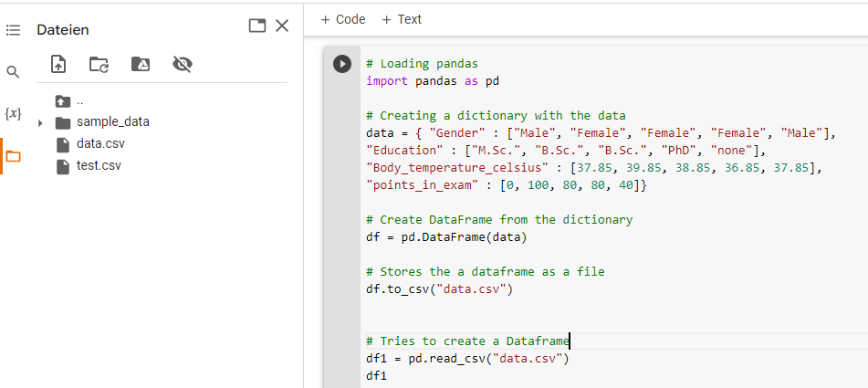868x388 pixels.
Task: Click the "Gender" data line
Action: click(x=601, y=133)
